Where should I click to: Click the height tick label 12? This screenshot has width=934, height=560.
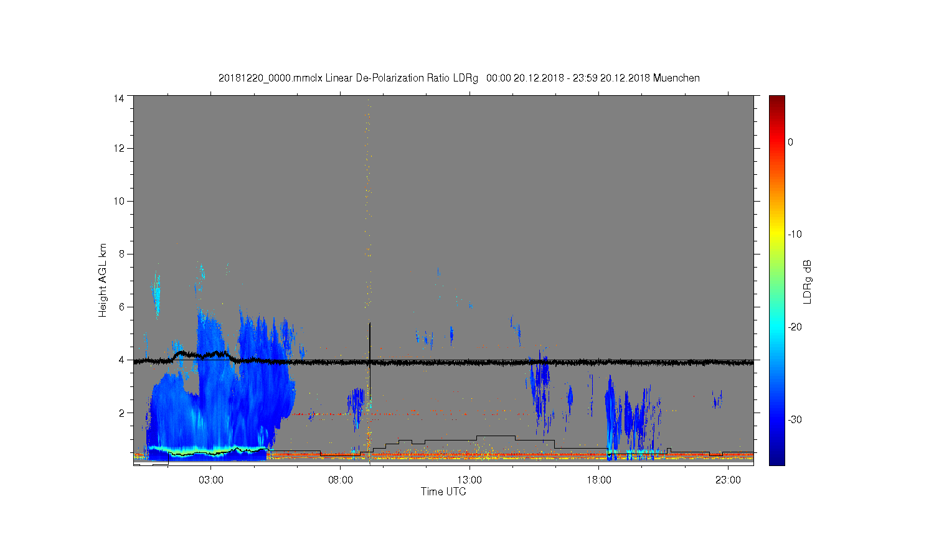click(x=118, y=148)
